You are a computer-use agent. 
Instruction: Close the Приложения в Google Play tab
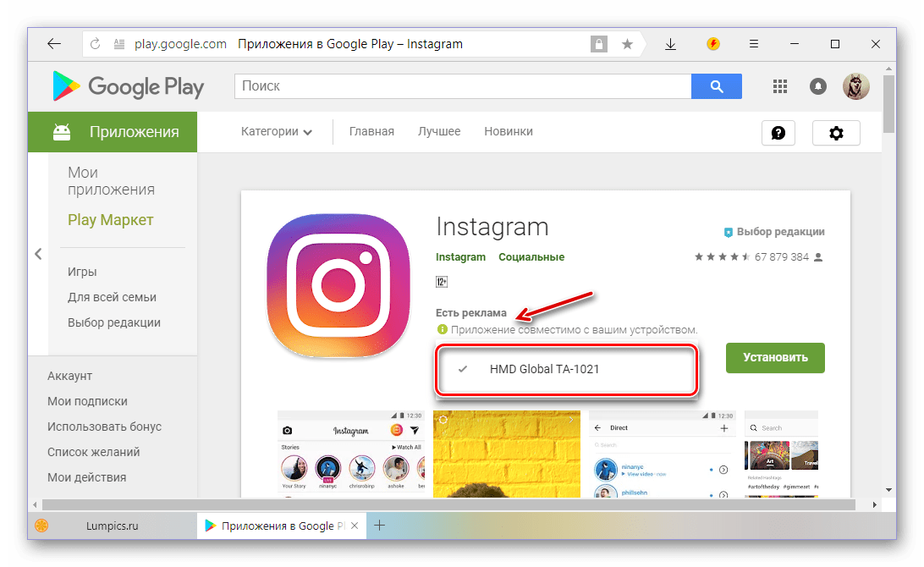click(355, 526)
